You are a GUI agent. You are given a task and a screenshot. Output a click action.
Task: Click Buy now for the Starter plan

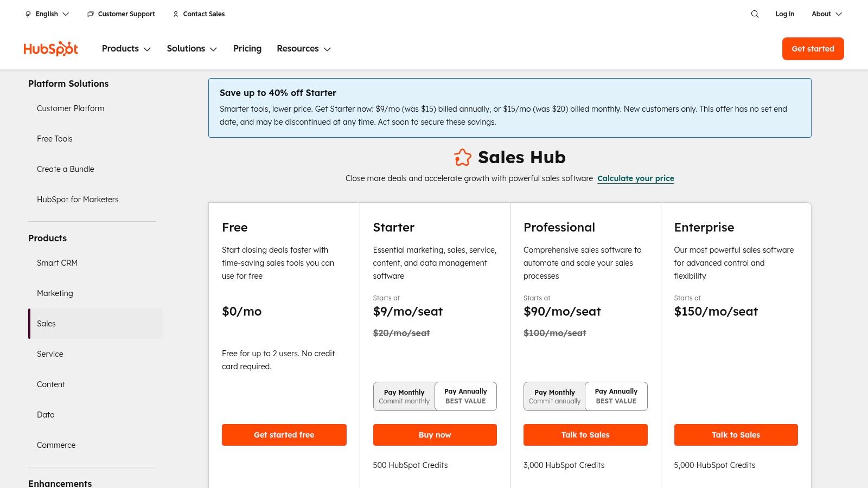(x=435, y=434)
